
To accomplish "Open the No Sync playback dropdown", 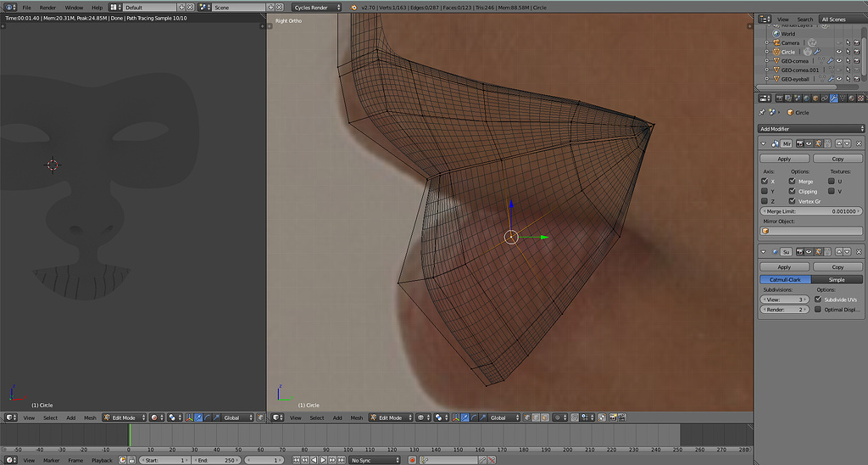I will [374, 460].
